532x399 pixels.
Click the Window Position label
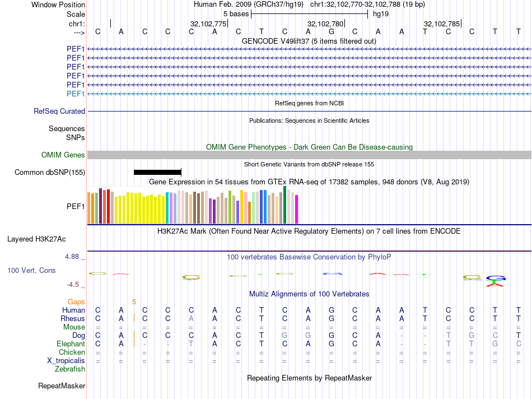[x=58, y=4]
